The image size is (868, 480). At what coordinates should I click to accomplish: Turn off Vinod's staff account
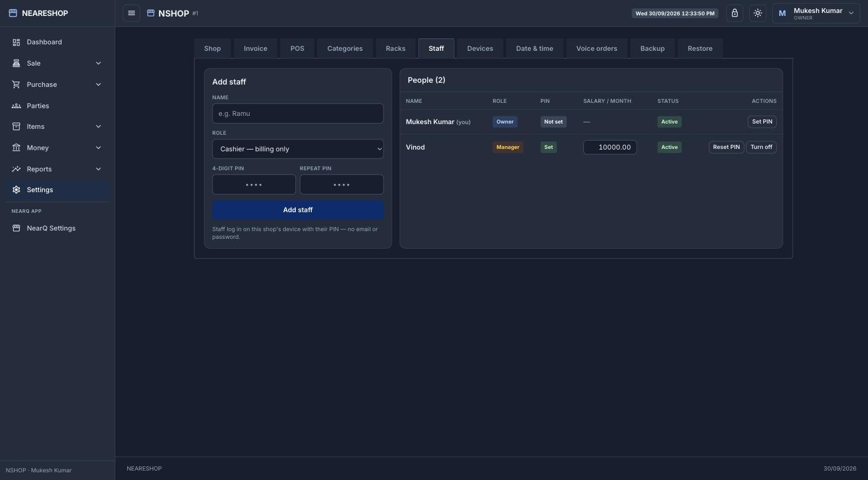click(761, 147)
